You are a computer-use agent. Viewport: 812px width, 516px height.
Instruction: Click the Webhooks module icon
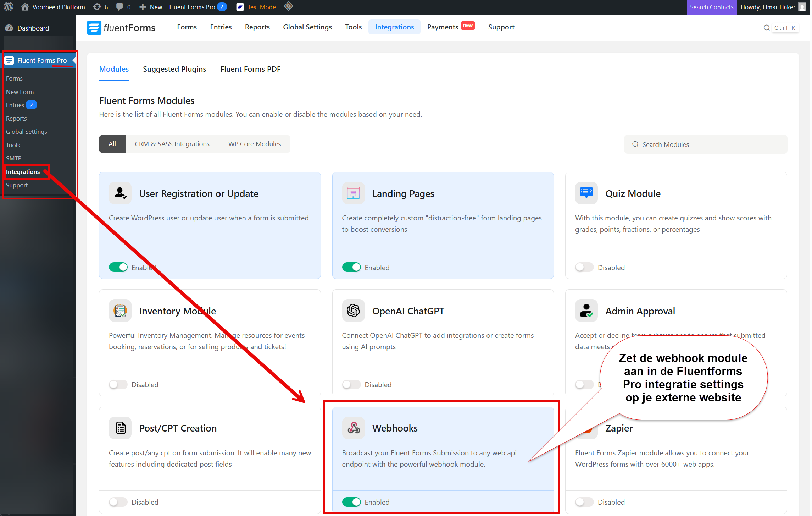tap(353, 428)
